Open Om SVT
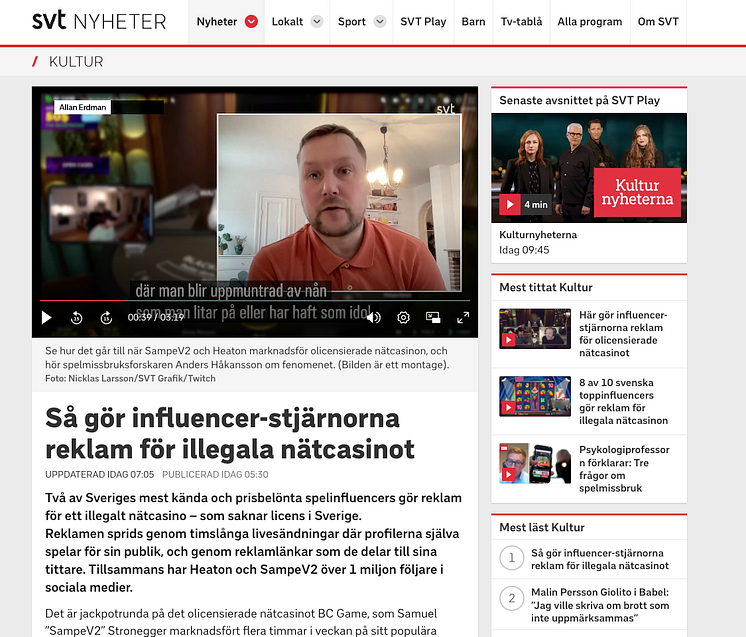 (658, 21)
